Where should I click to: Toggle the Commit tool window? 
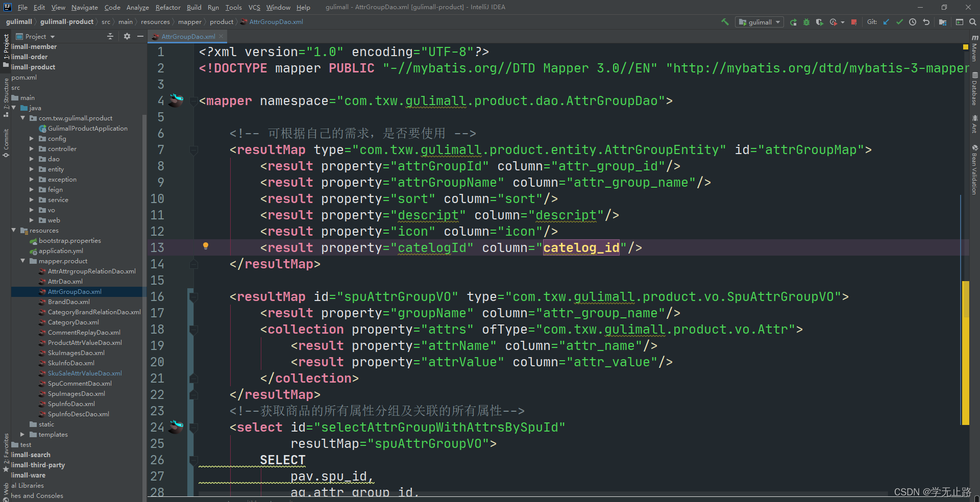click(x=6, y=143)
